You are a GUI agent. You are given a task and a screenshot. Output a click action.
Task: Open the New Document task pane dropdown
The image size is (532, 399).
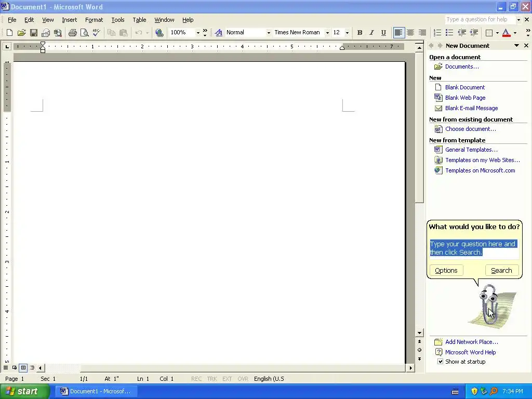(516, 46)
